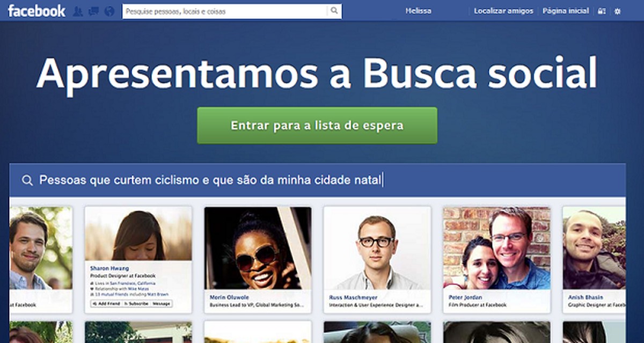The height and width of the screenshot is (343, 644).
Task: Click Sharon Hwang's profile photo
Action: [x=138, y=234]
